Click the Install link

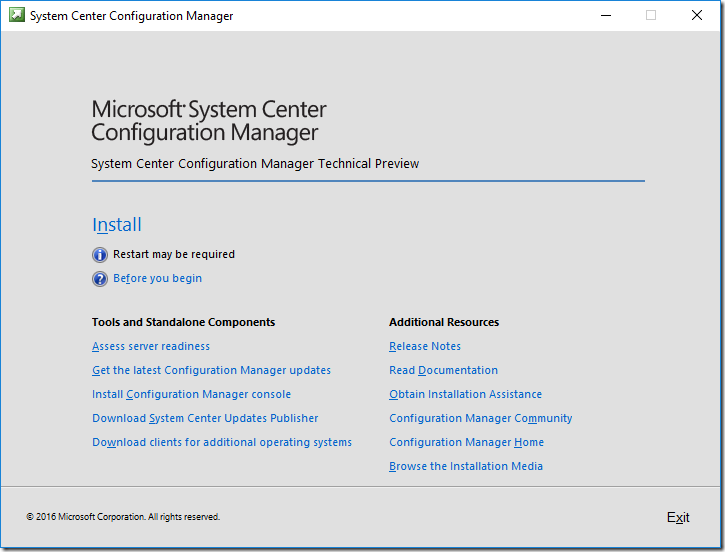[x=117, y=225]
